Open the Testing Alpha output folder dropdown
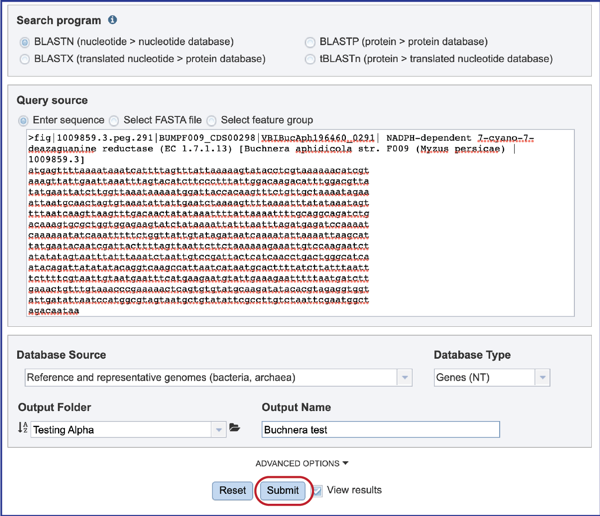 218,429
